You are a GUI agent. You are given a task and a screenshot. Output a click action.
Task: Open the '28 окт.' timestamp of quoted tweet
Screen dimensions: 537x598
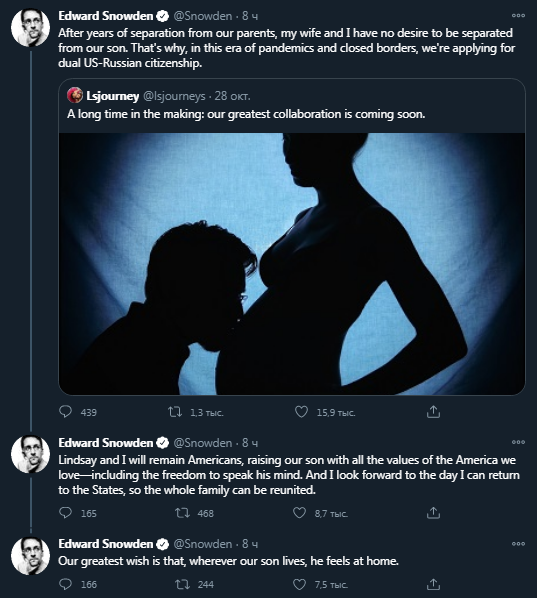232,96
